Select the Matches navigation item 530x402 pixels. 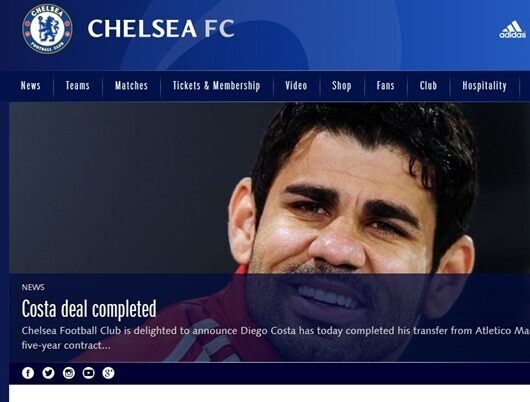[131, 86]
